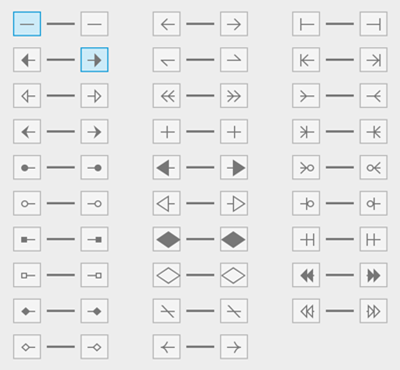The image size is (400, 370).
Task: Pick the large hollow triangle right end arrow
Action: tap(234, 203)
